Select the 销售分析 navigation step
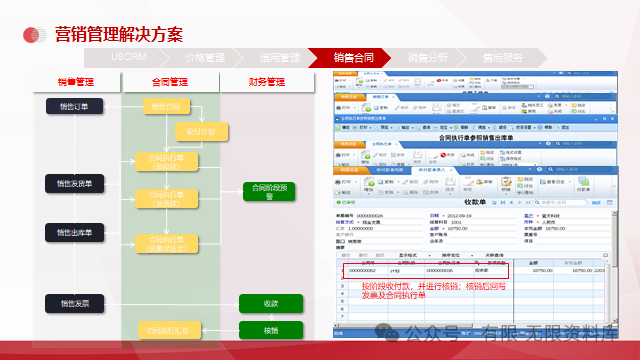 tap(428, 58)
